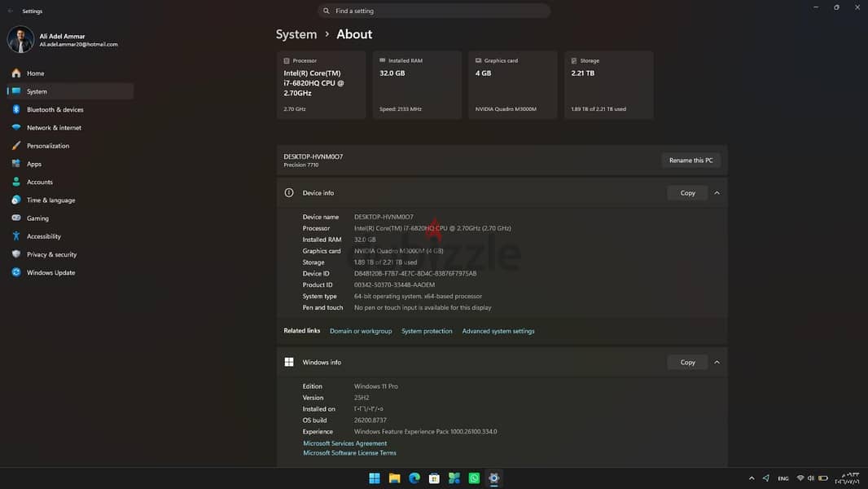The image size is (868, 489).
Task: Select System in the sidebar
Action: coord(70,91)
